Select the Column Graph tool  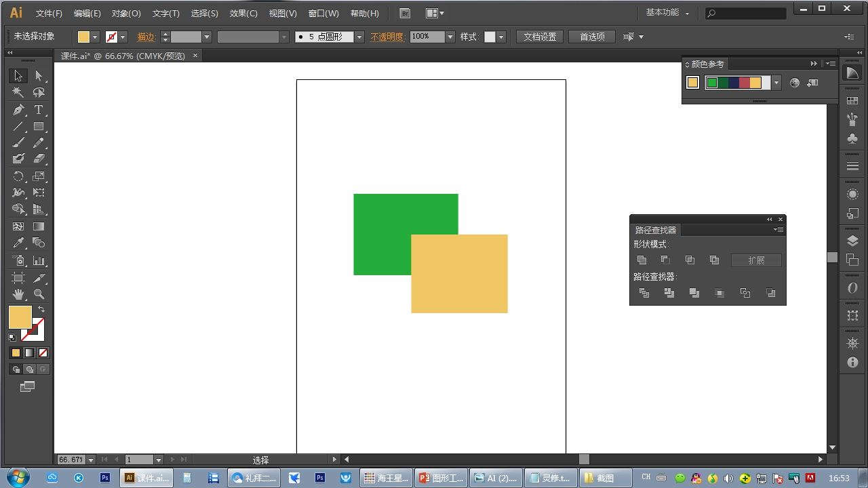coord(39,261)
